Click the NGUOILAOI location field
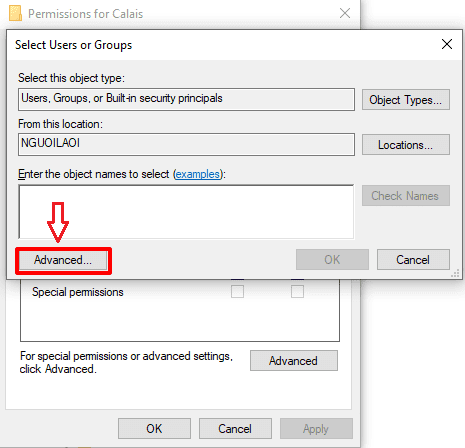 (x=186, y=144)
